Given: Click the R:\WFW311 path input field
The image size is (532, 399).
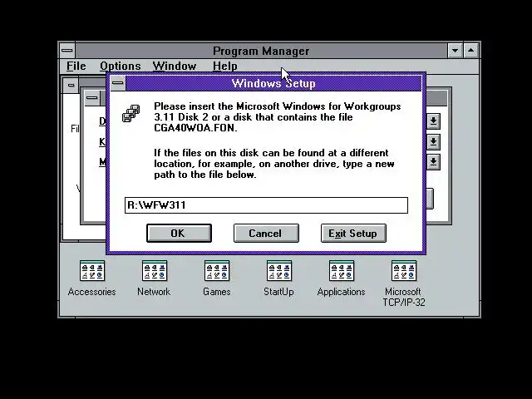Looking at the screenshot, I should pos(266,205).
